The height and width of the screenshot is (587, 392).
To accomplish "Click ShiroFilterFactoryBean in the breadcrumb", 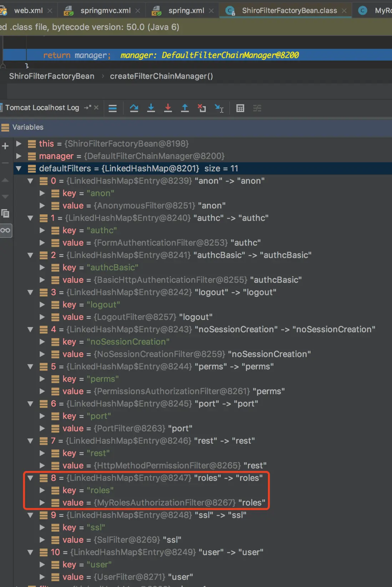I will [x=52, y=76].
